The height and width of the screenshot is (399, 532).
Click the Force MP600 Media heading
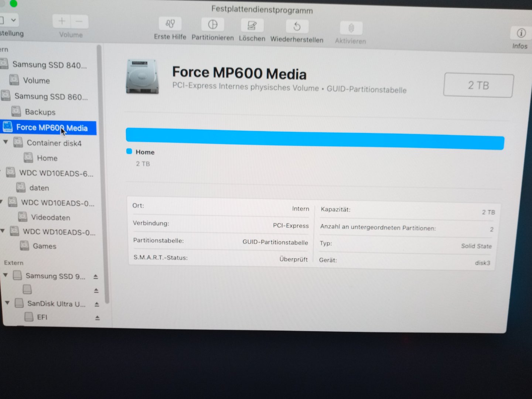click(x=239, y=73)
